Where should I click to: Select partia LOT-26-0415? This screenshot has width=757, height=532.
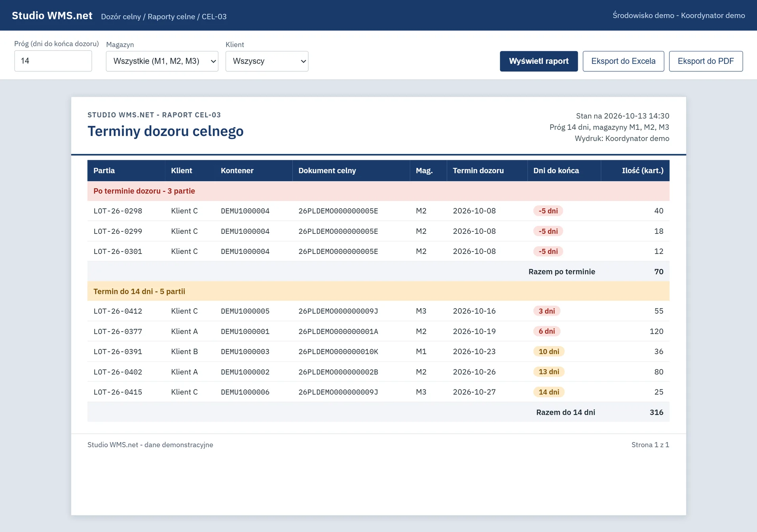pyautogui.click(x=118, y=392)
